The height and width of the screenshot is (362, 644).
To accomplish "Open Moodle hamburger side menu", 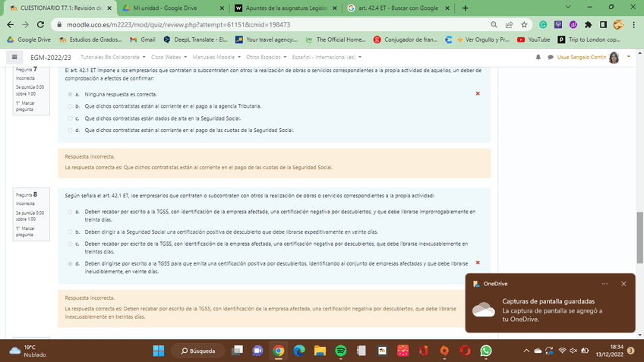I will click(x=14, y=57).
